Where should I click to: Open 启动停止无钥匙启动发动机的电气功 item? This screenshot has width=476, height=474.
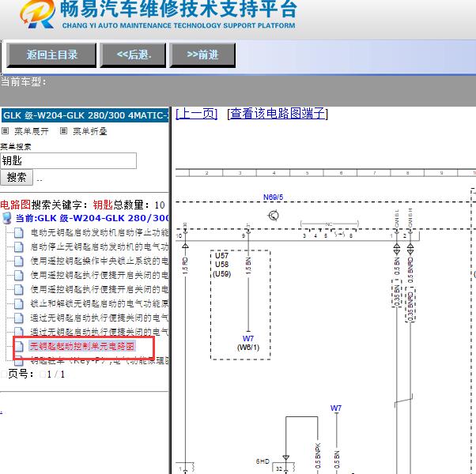pyautogui.click(x=100, y=246)
